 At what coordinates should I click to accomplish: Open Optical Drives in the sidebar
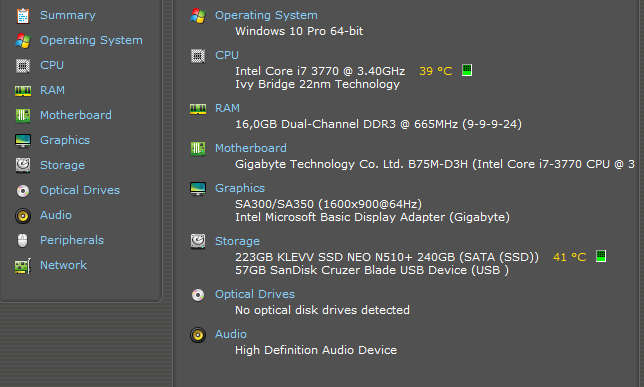click(80, 190)
